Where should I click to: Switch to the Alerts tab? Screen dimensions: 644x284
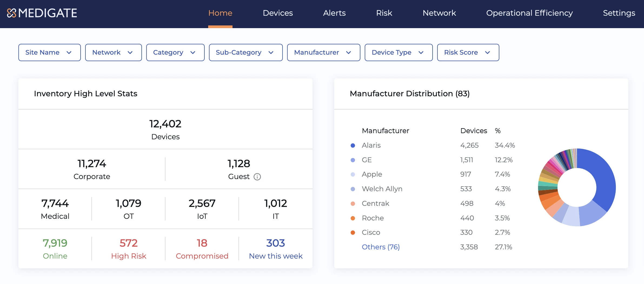334,13
